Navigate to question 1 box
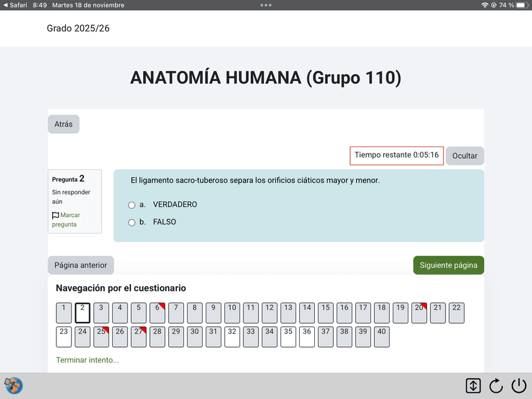This screenshot has height=399, width=532. pos(64,312)
